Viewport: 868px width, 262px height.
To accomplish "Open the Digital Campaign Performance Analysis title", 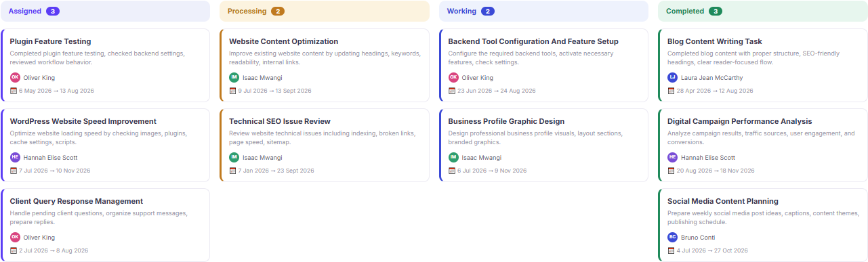I will 739,122.
